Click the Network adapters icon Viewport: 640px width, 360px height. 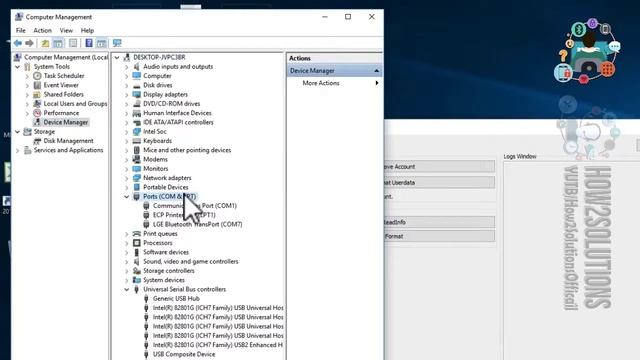click(x=137, y=178)
